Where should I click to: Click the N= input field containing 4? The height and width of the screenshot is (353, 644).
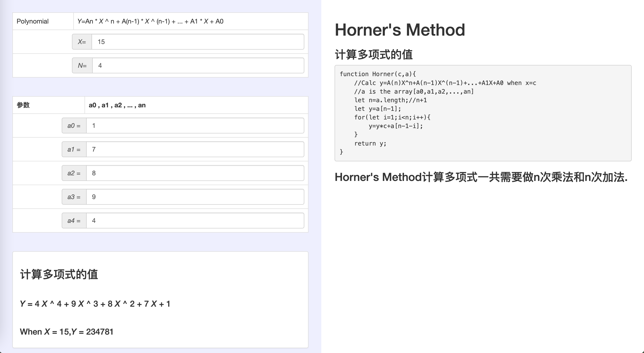[198, 65]
